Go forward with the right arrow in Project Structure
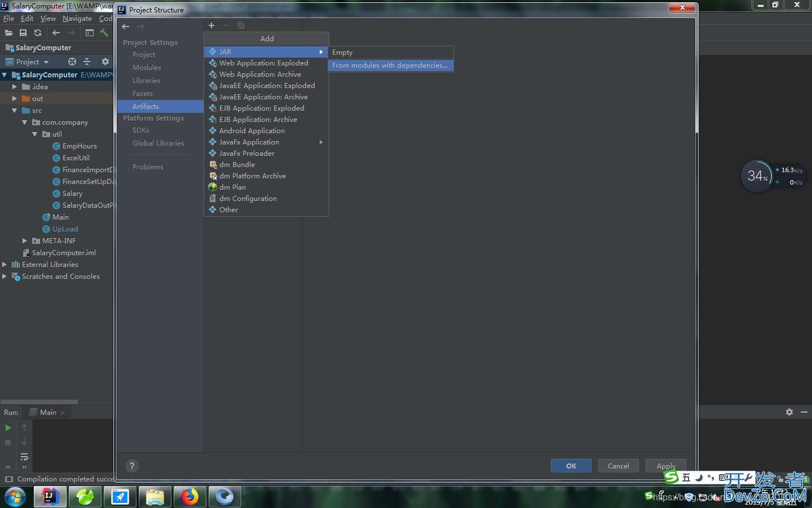The width and height of the screenshot is (812, 508). (140, 27)
